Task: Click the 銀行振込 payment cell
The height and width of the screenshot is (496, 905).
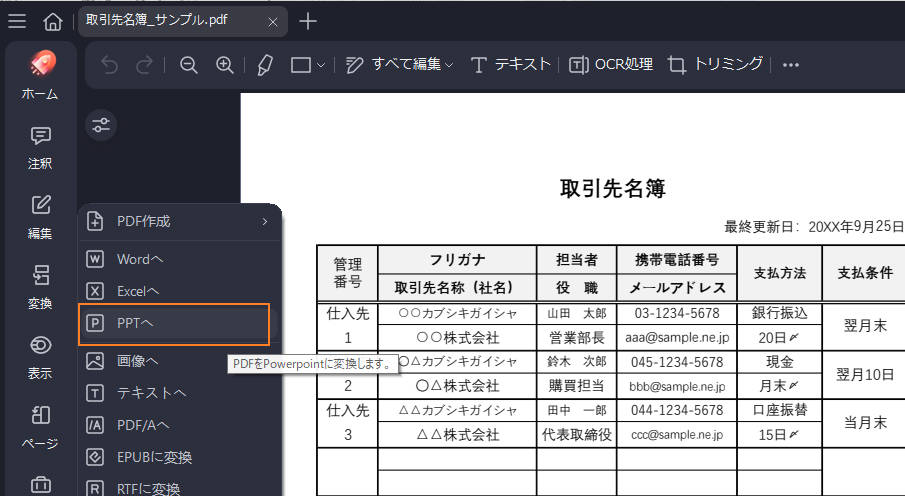Action: [x=780, y=313]
